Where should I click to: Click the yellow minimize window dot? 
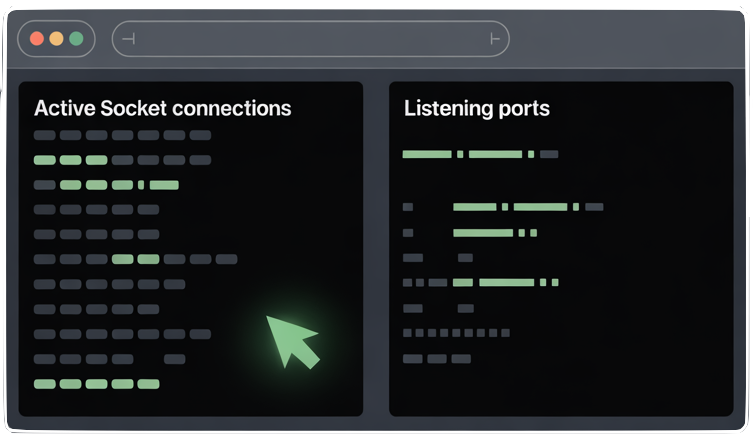point(56,39)
